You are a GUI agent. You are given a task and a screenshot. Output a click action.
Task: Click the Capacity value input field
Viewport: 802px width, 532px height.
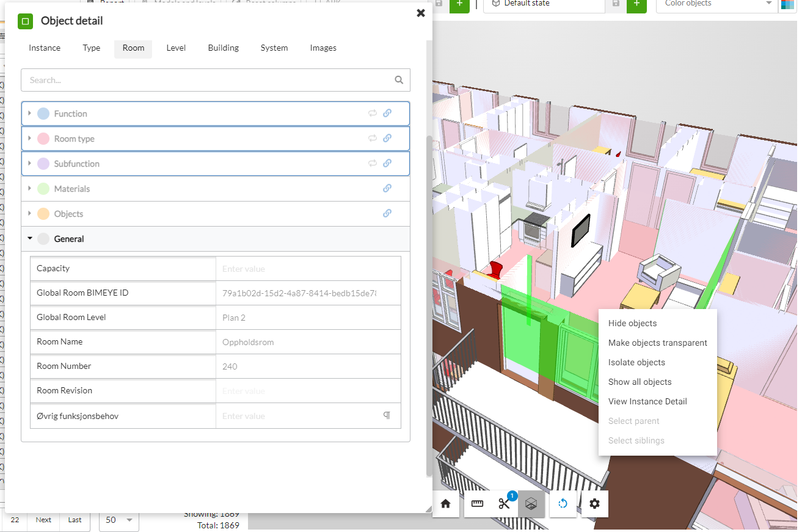(308, 269)
